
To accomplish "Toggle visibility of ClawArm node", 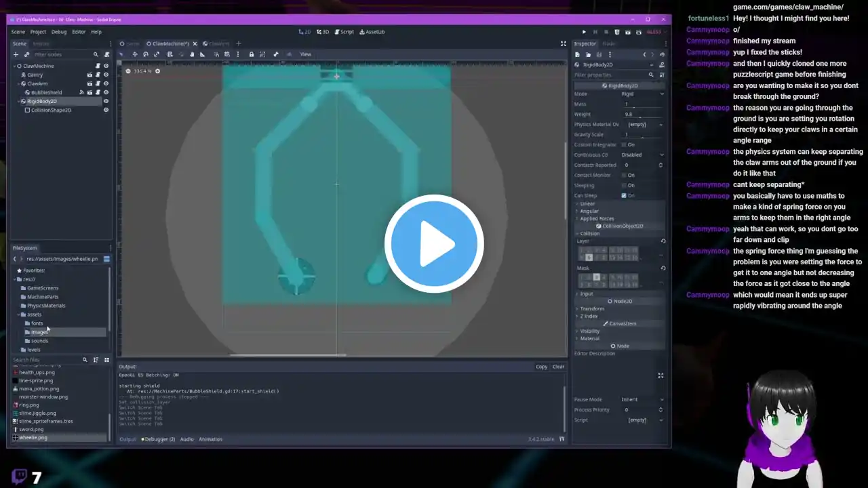I will point(106,83).
